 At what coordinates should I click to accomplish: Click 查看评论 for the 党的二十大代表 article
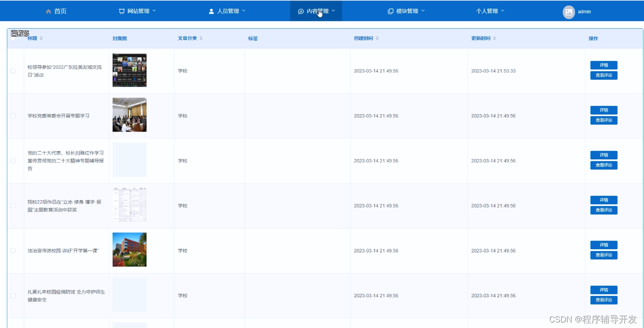pos(604,165)
